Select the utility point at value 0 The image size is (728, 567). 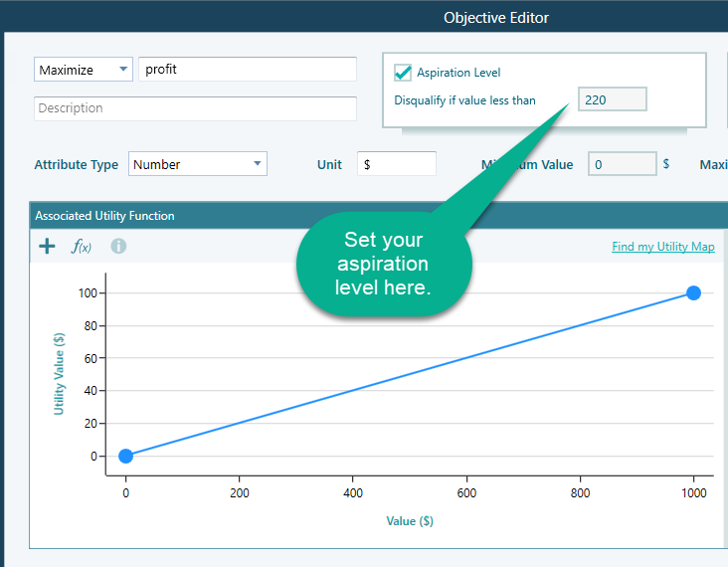click(x=125, y=456)
